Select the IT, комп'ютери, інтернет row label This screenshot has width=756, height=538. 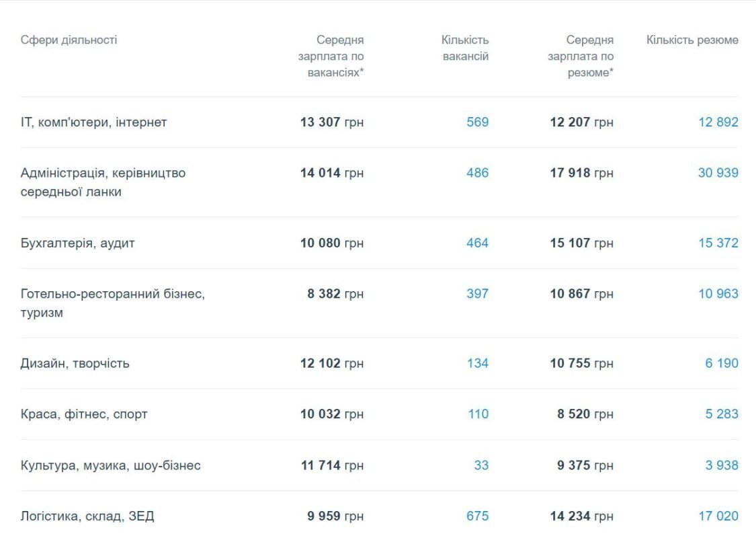[93, 122]
